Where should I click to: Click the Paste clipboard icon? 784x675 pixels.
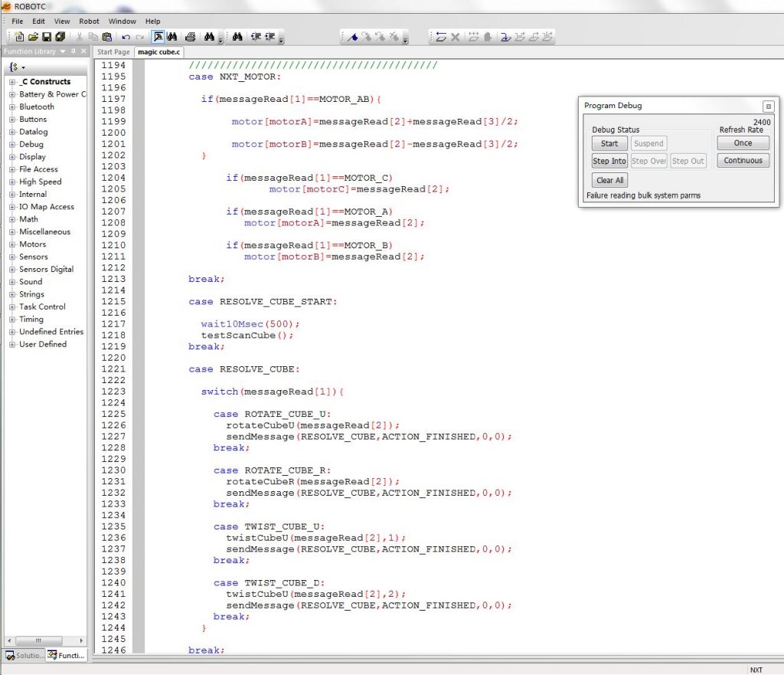(106, 37)
